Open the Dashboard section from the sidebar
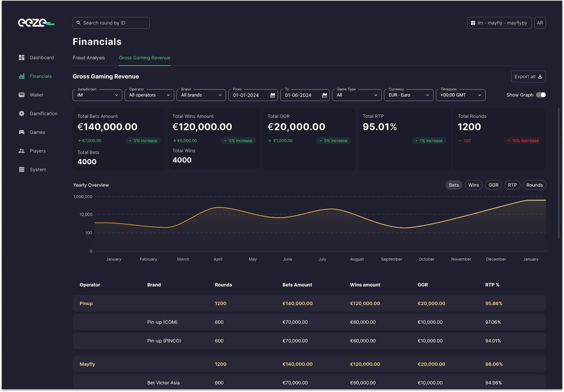 [x=22, y=57]
